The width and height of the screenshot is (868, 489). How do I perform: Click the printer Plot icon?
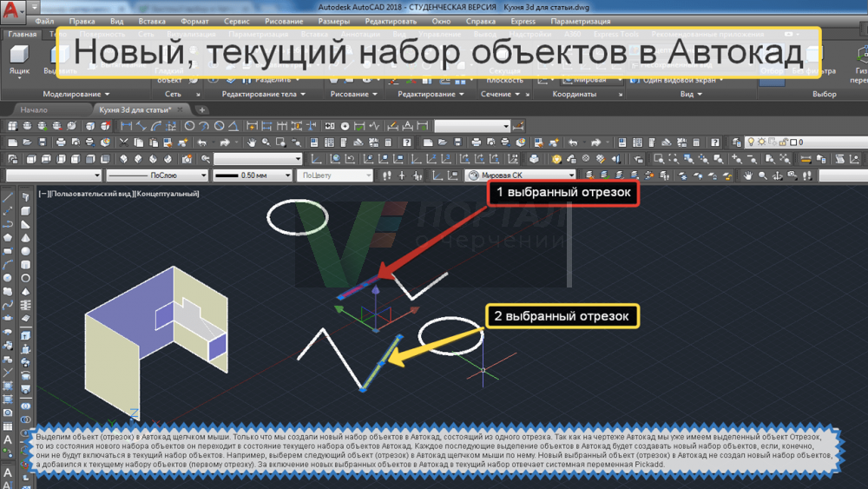pos(62,142)
